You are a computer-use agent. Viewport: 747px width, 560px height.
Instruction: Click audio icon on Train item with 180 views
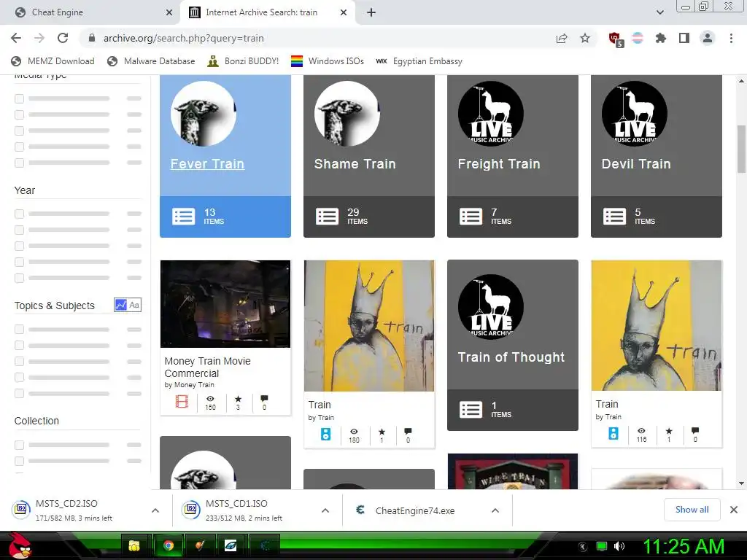[326, 434]
